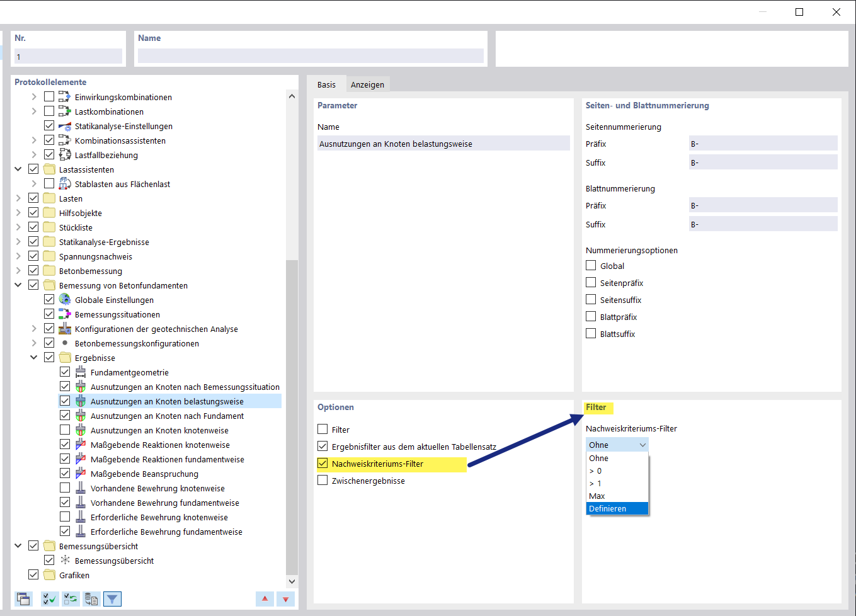The height and width of the screenshot is (616, 856).
Task: Select Ohne from the dropdown list
Action: 617,459
